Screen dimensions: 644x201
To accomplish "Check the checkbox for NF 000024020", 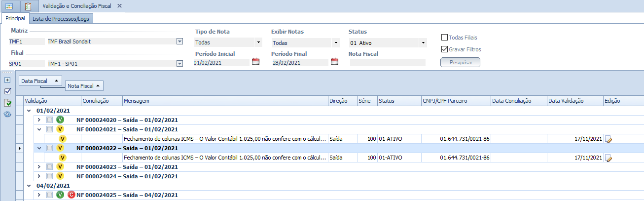I will 49,120.
